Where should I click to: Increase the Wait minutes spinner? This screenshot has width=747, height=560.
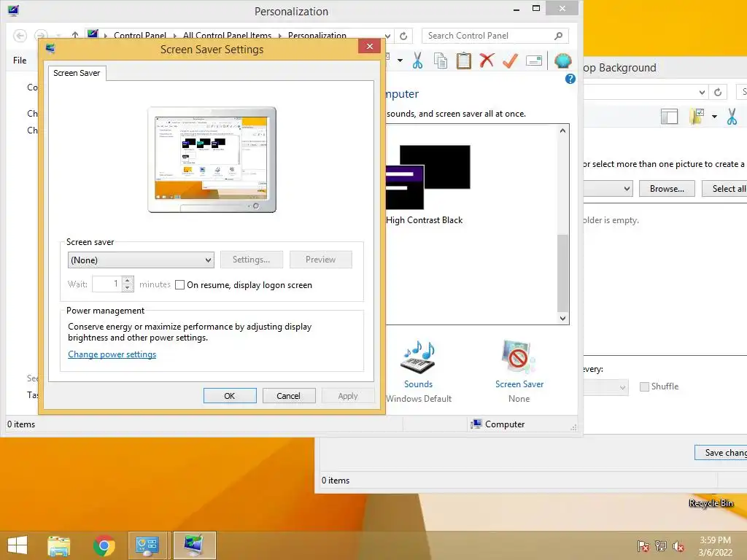(127, 281)
